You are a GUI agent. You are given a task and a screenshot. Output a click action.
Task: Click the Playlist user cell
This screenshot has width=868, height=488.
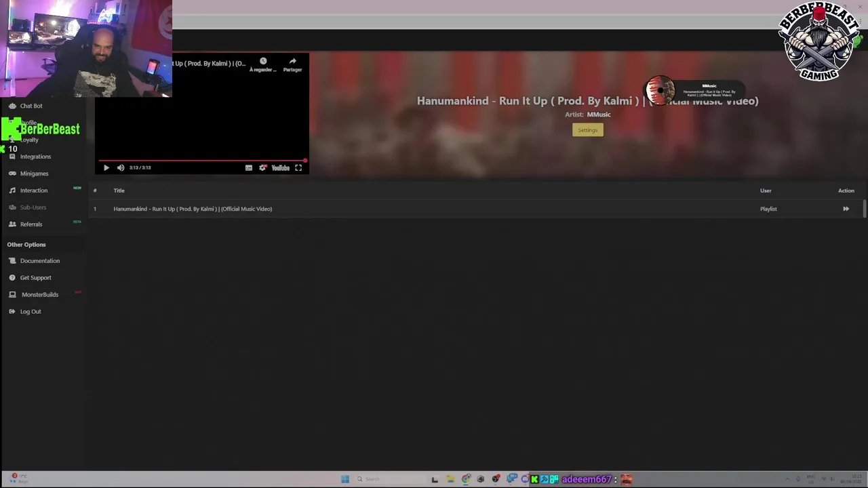[x=768, y=209]
